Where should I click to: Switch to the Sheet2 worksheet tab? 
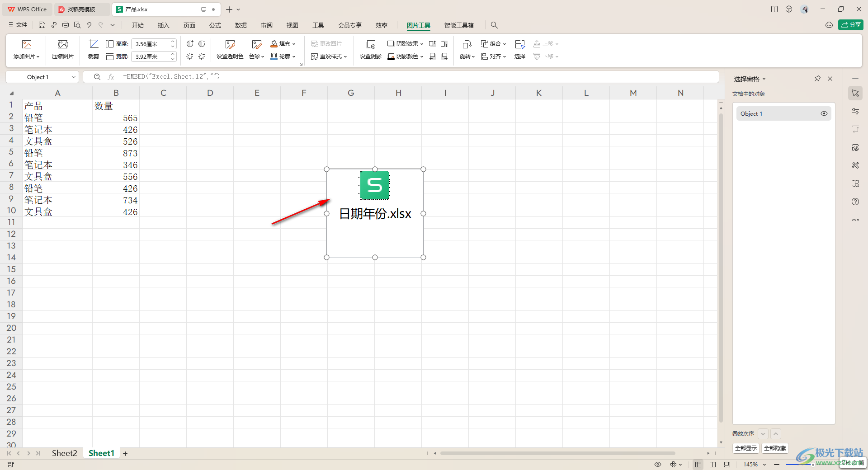click(65, 453)
